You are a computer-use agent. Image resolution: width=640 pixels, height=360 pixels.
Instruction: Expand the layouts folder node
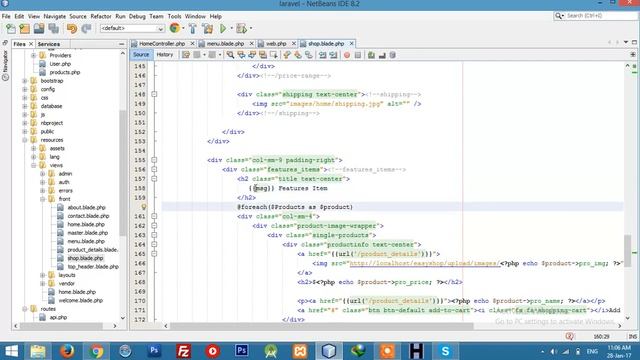pyautogui.click(x=43, y=275)
